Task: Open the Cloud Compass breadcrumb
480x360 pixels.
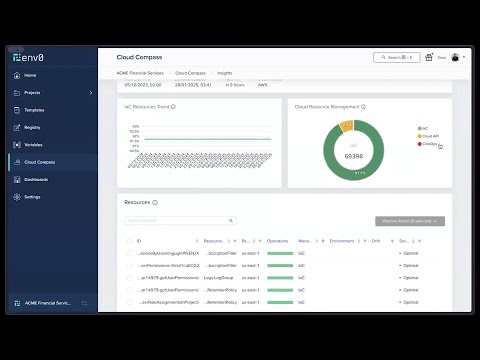Action: tap(190, 73)
